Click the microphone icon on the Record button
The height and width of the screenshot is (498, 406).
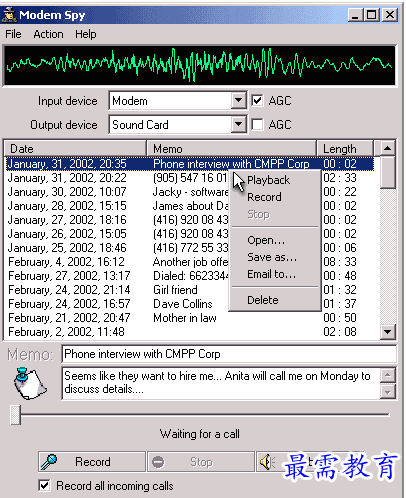click(49, 462)
